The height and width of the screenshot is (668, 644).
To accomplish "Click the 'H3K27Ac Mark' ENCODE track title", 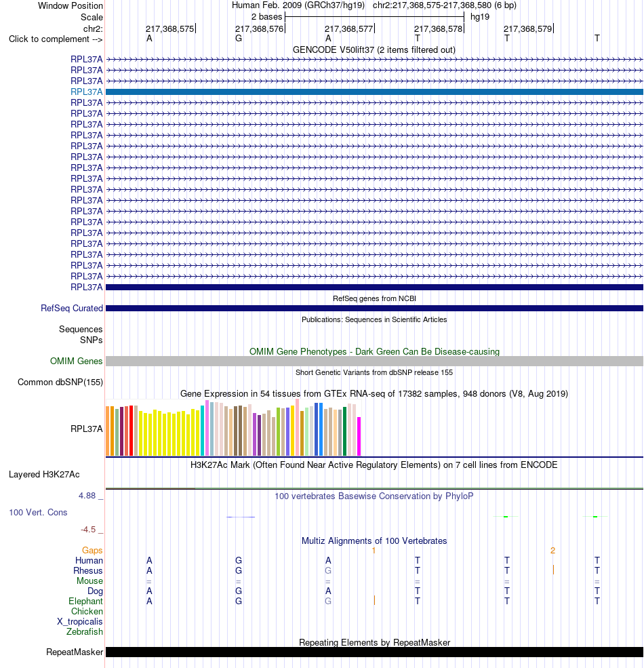I will (374, 465).
